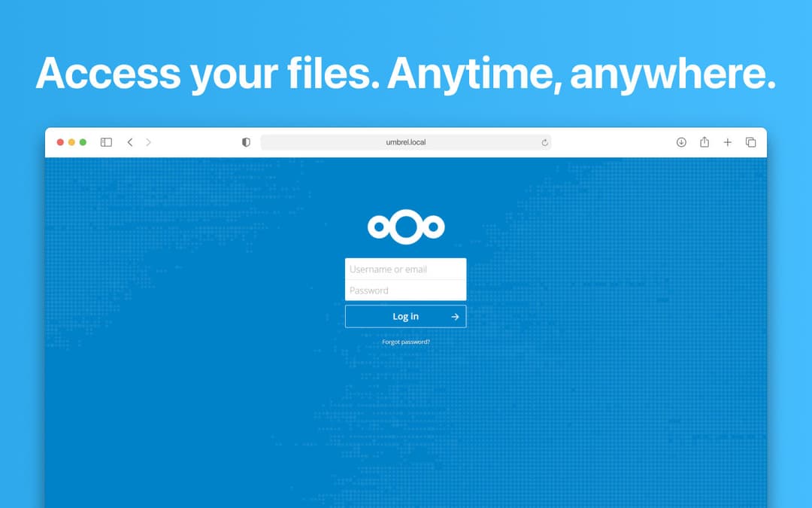Open the tab overview icon
812x508 pixels.
tap(751, 141)
